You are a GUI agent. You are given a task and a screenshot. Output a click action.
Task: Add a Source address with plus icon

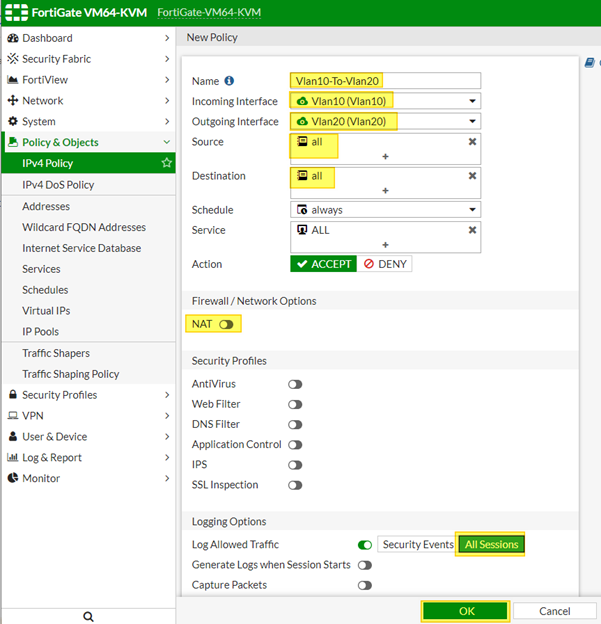point(385,156)
